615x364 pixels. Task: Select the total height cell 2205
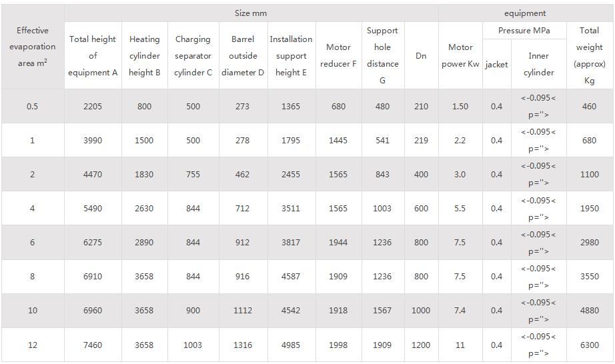pyautogui.click(x=93, y=107)
